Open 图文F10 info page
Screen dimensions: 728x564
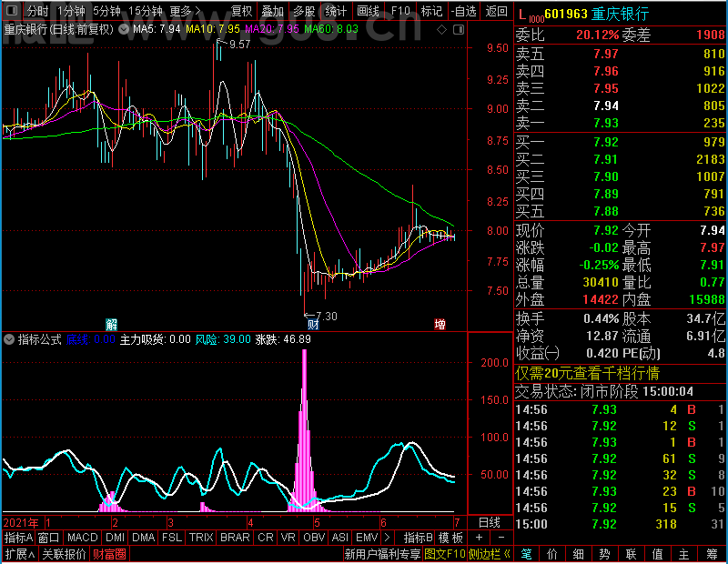click(x=445, y=554)
